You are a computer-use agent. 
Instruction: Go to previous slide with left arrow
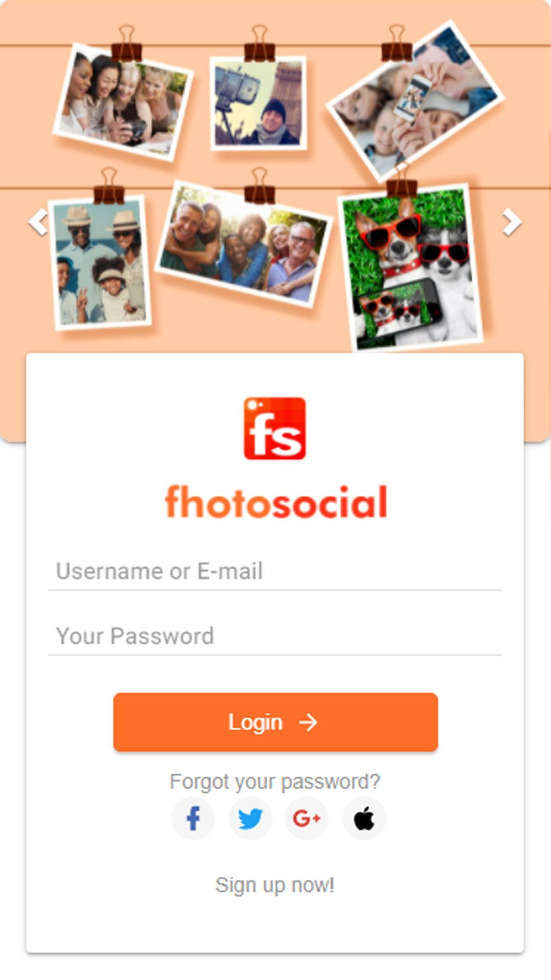(38, 223)
